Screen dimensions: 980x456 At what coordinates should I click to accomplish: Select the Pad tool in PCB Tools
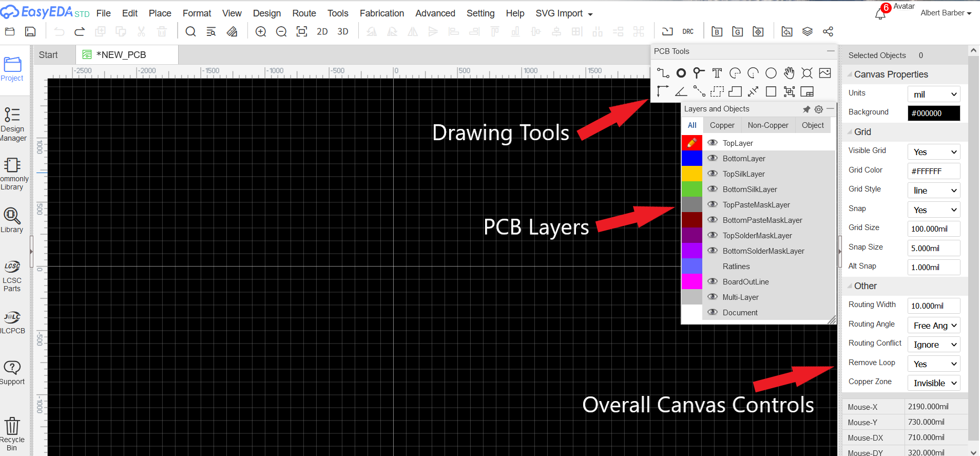click(681, 73)
